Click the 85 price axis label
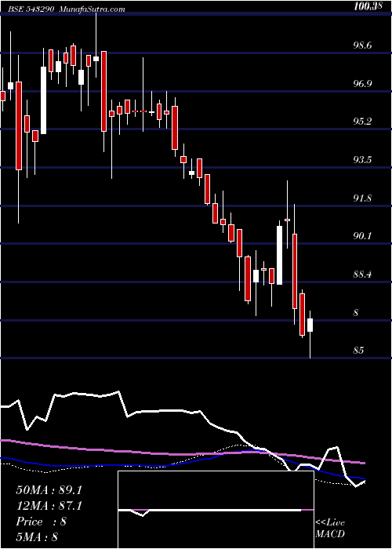This screenshot has height=549, width=392. [x=359, y=350]
